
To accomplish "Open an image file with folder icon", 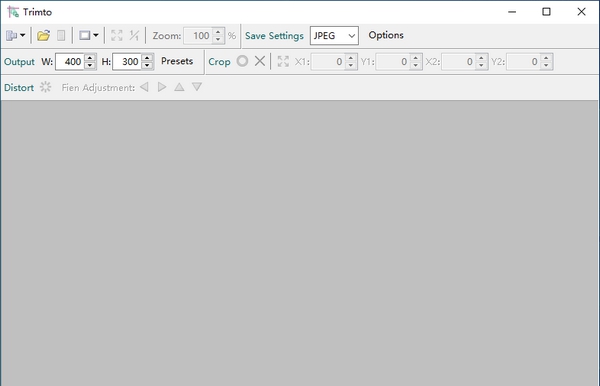I will tap(43, 36).
